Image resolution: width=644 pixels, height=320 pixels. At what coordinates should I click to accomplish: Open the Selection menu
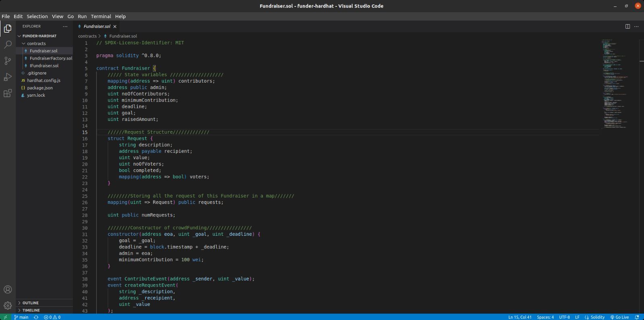coord(37,17)
